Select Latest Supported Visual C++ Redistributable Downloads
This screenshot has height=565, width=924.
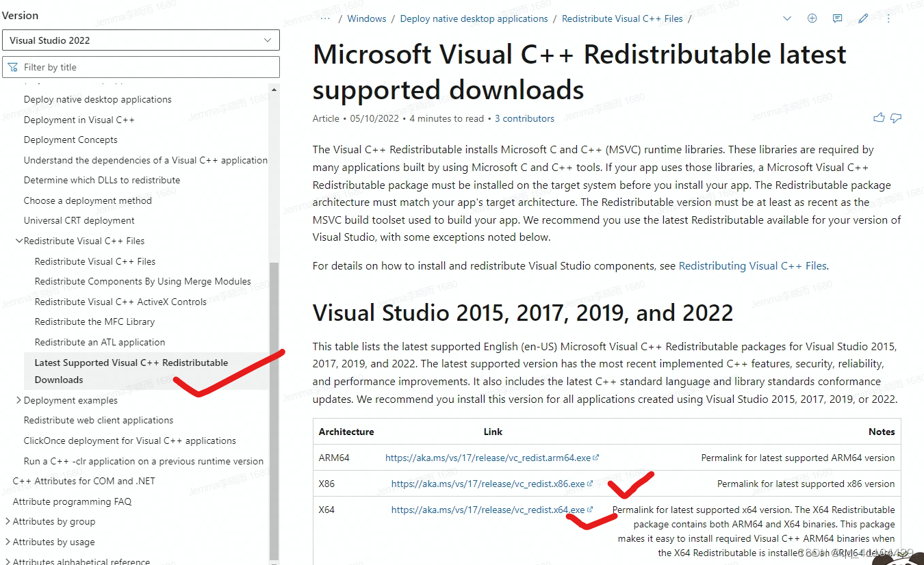pyautogui.click(x=131, y=371)
